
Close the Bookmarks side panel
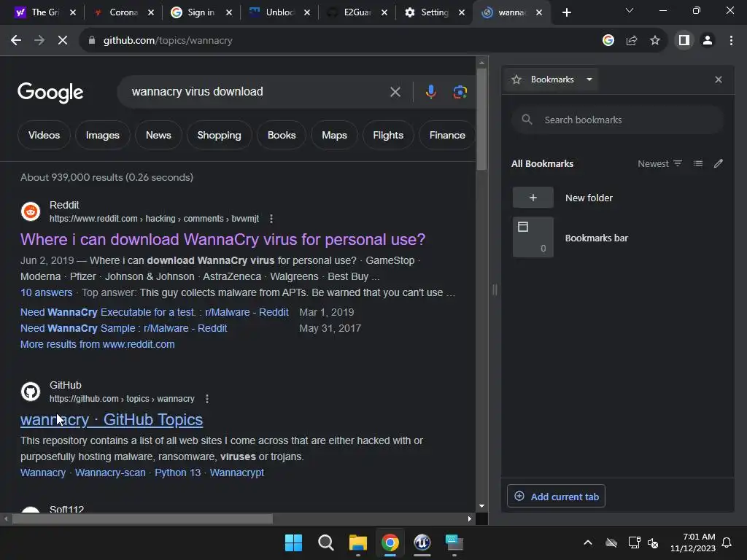point(719,79)
